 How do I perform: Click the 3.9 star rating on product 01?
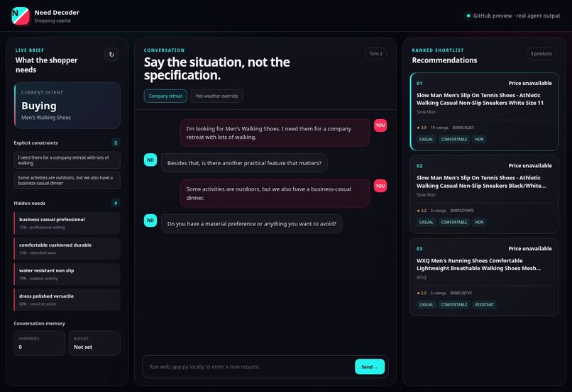[422, 128]
